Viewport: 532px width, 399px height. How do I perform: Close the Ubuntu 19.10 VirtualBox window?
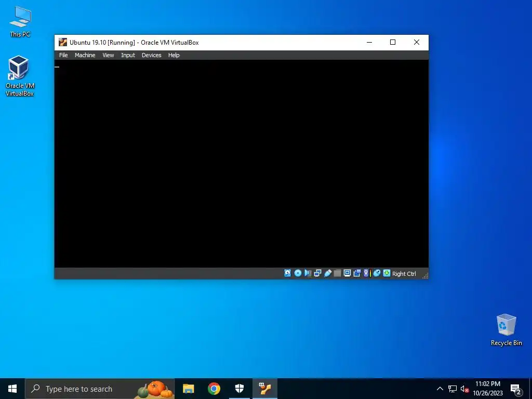[417, 42]
